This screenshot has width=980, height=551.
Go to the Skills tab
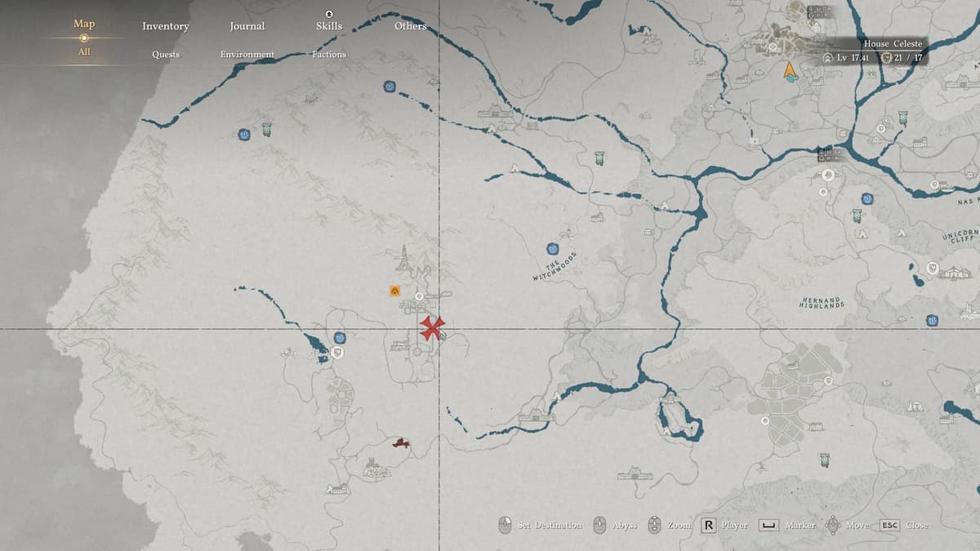point(328,26)
